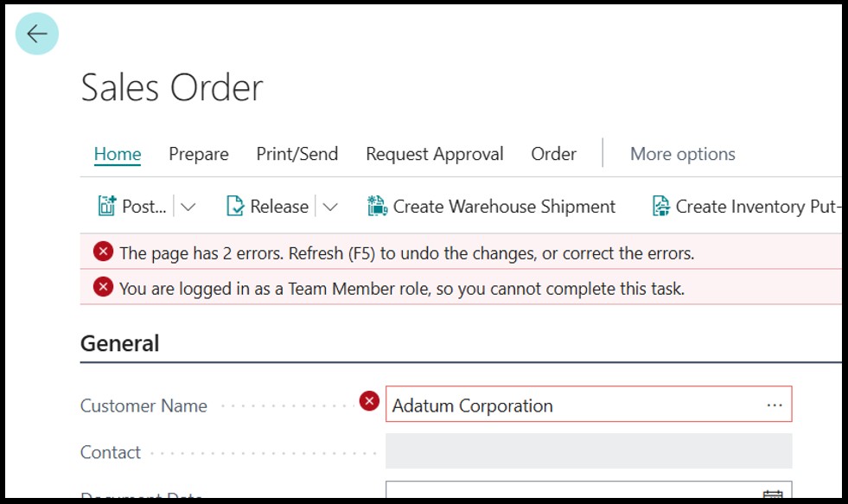Click the Release document icon
The width and height of the screenshot is (848, 504).
(x=235, y=206)
